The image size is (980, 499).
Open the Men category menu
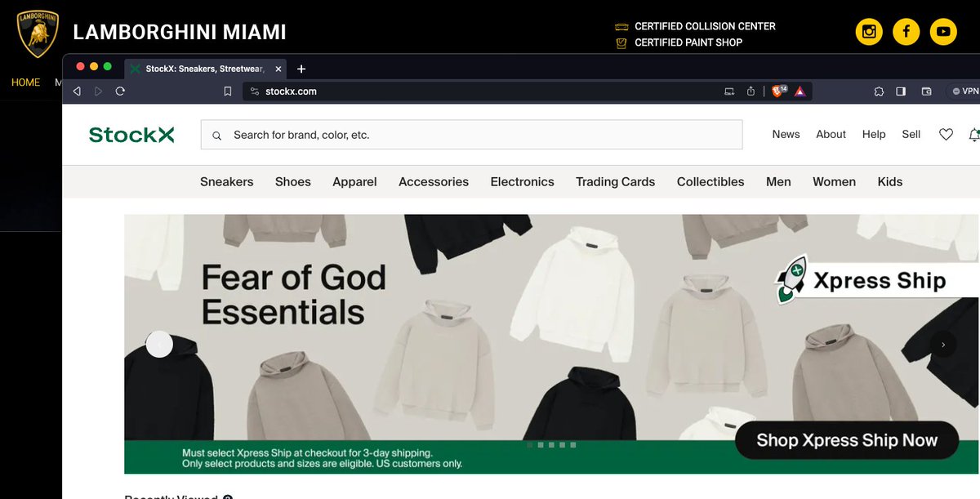pos(778,181)
